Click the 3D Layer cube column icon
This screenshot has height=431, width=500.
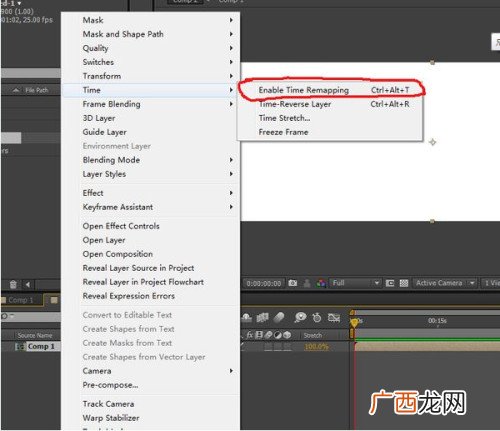(x=287, y=335)
